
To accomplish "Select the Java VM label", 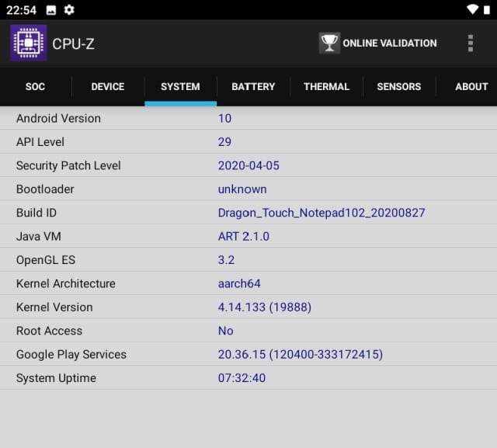I will click(39, 236).
